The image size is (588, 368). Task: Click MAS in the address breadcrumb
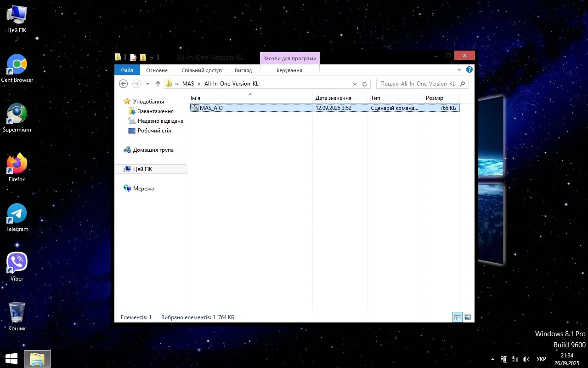point(188,84)
